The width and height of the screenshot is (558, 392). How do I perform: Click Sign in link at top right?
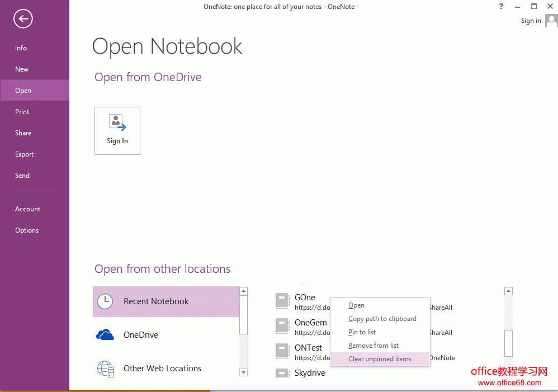(531, 21)
